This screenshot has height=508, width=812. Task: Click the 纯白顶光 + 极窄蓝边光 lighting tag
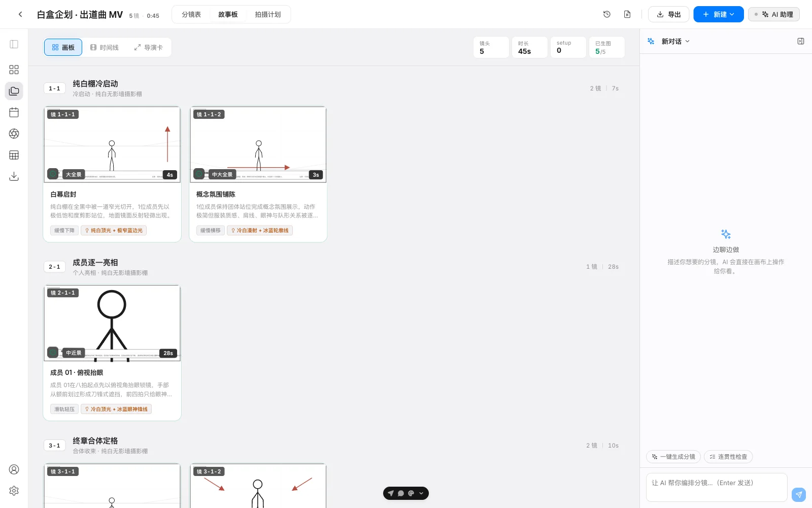[x=114, y=230]
